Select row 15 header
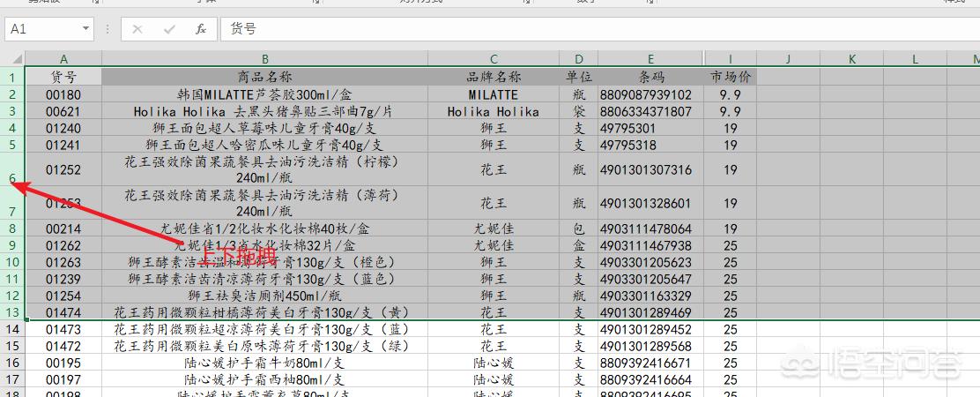Viewport: 980px width, 397px height. coord(12,346)
